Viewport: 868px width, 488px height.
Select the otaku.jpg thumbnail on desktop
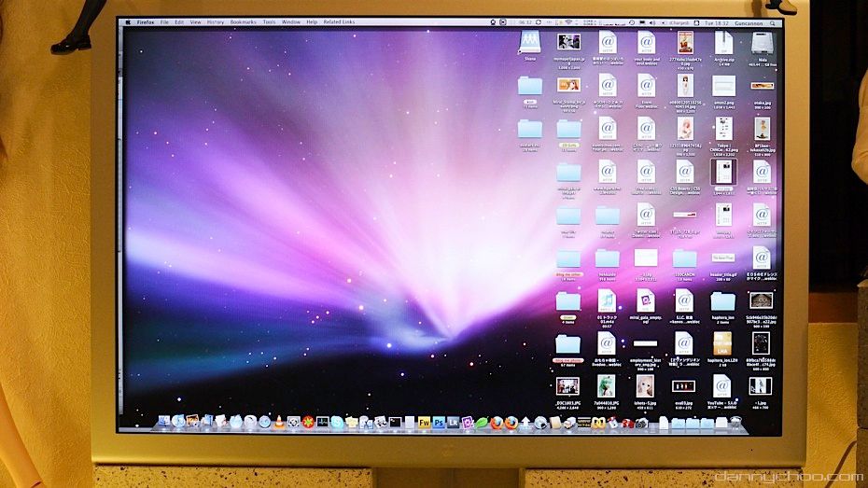pyautogui.click(x=763, y=86)
